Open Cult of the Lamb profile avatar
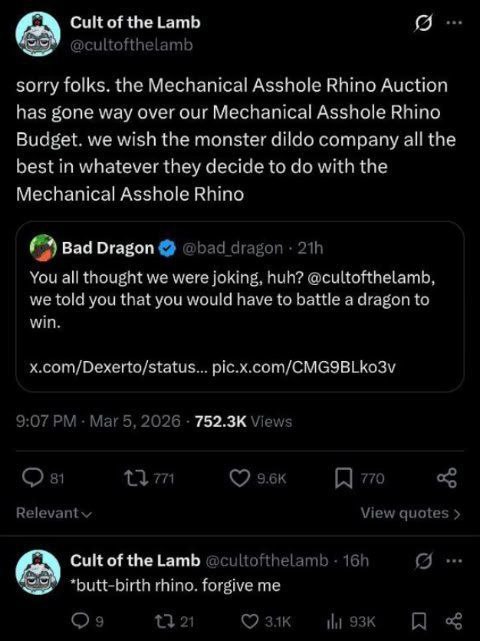 [38, 34]
